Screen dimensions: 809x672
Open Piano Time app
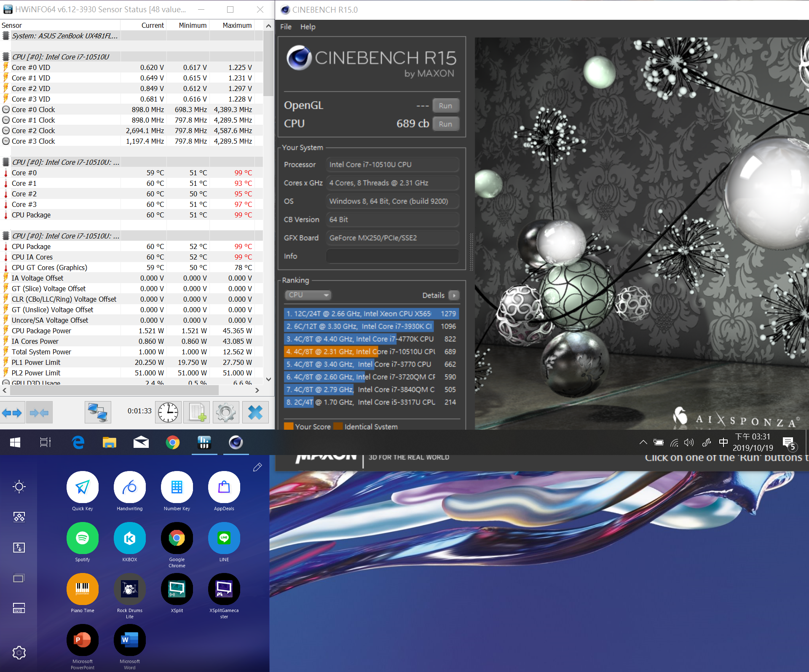coord(83,589)
